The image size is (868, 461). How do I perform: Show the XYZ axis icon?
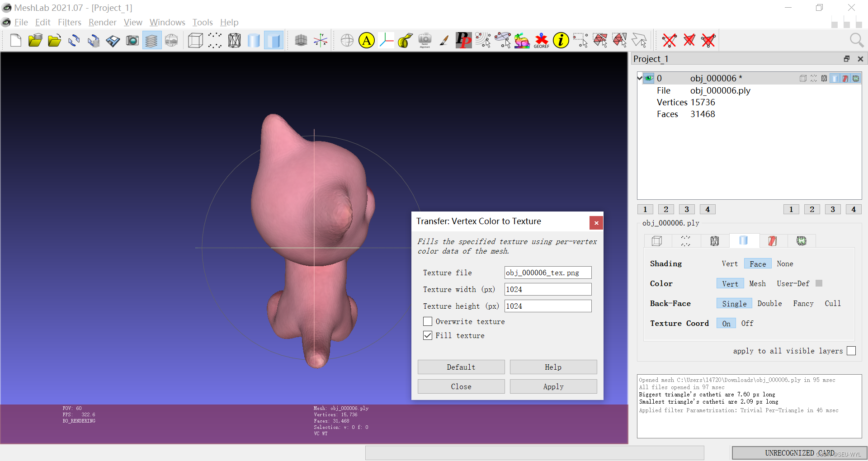pyautogui.click(x=321, y=41)
